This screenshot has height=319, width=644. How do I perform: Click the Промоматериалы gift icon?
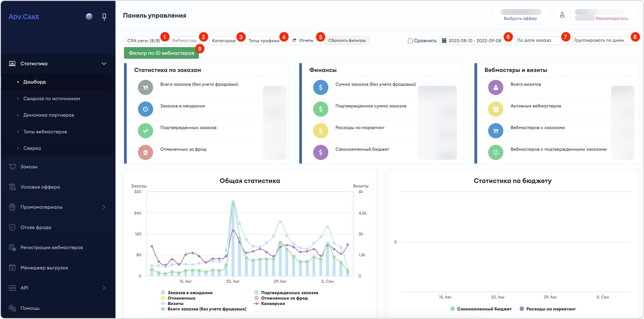(12, 207)
